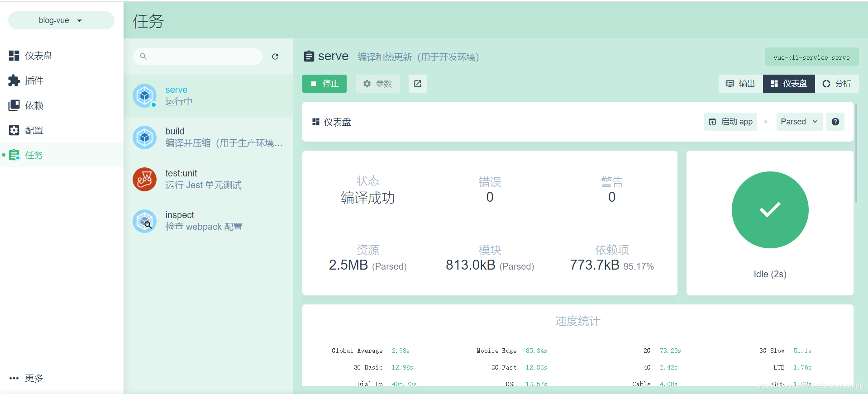Open the 插件 plugins page
868x394 pixels.
coord(62,81)
